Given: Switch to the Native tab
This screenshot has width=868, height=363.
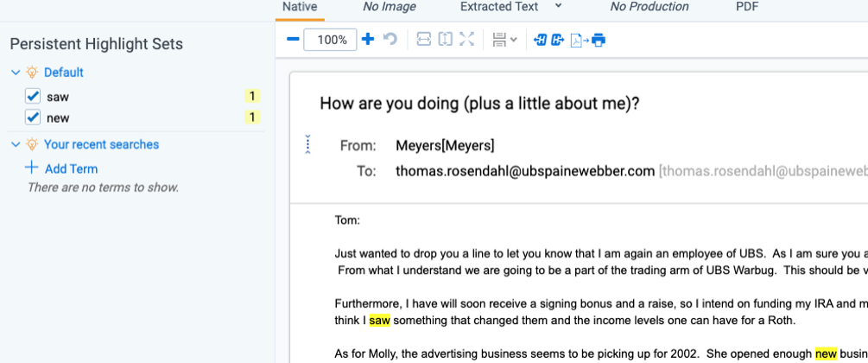Looking at the screenshot, I should (x=300, y=7).
